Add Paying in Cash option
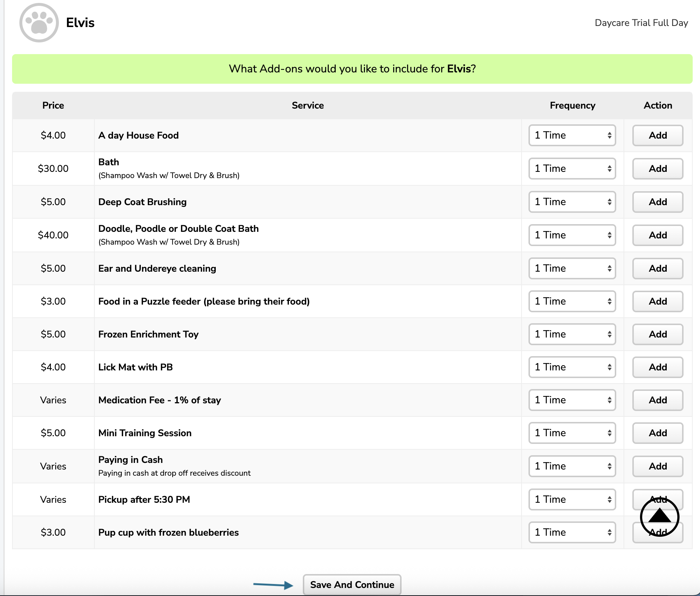The height and width of the screenshot is (596, 700). pos(658,466)
